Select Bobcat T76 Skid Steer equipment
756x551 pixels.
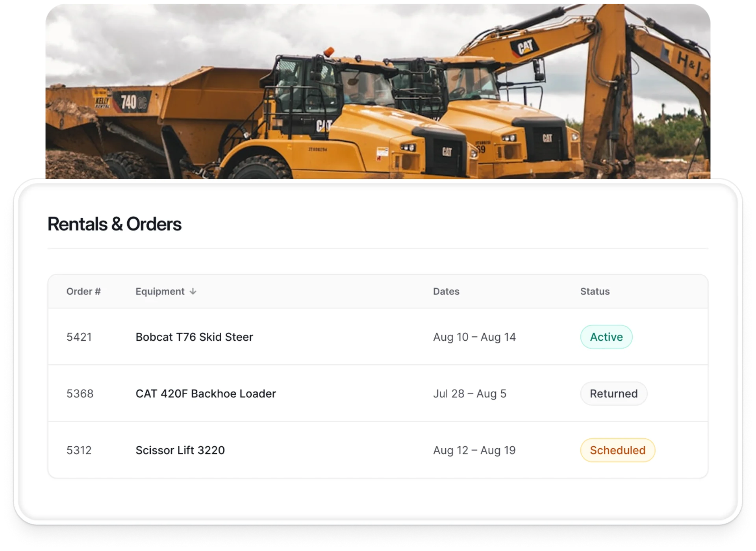coord(194,337)
